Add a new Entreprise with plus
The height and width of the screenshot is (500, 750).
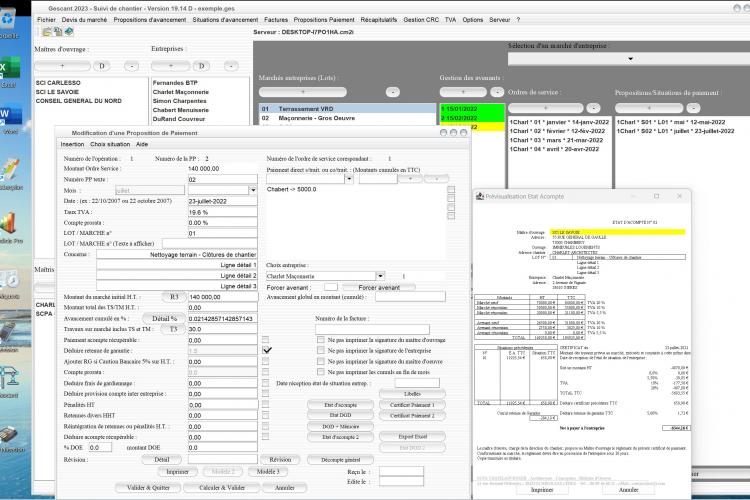click(x=171, y=66)
